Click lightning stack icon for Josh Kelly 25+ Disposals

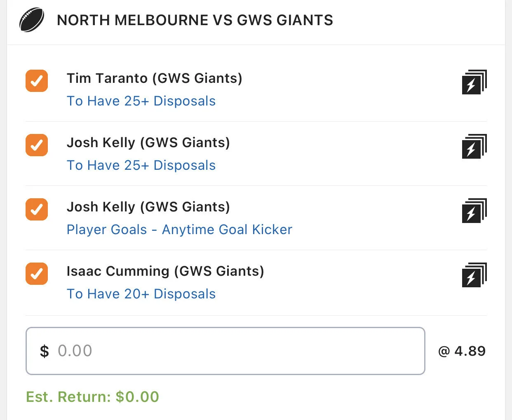coord(474,146)
